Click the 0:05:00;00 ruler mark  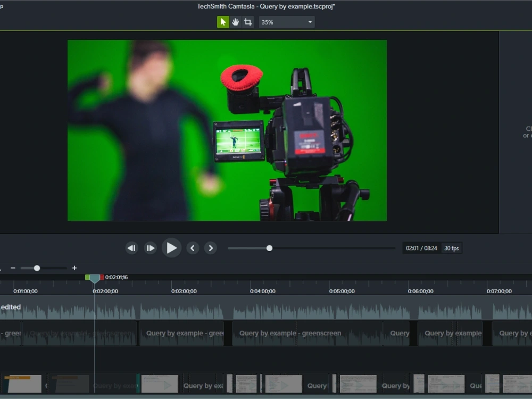coord(342,291)
